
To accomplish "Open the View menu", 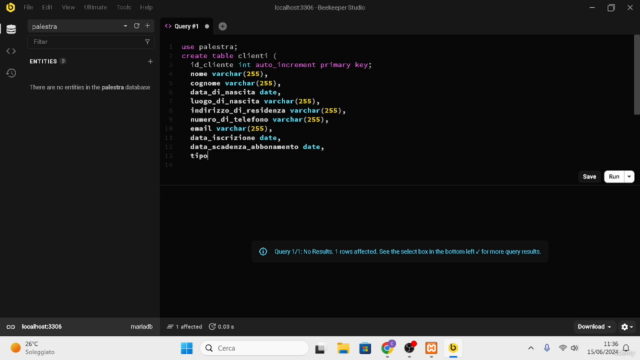I will (x=68, y=7).
